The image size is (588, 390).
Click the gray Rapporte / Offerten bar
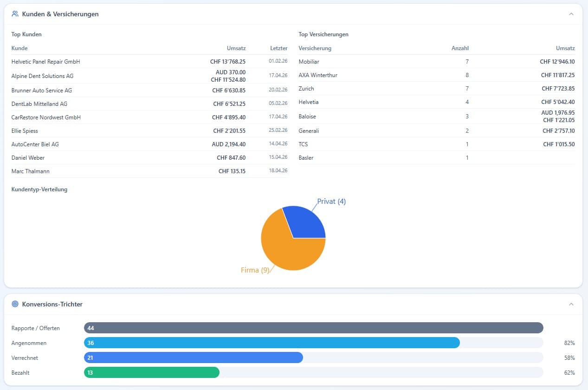point(313,328)
